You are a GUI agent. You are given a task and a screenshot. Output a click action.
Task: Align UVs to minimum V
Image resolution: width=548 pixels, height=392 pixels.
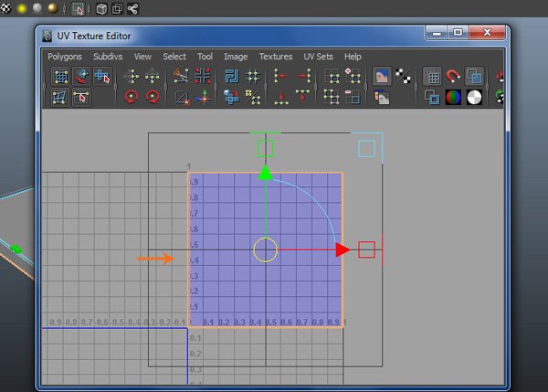click(x=281, y=98)
